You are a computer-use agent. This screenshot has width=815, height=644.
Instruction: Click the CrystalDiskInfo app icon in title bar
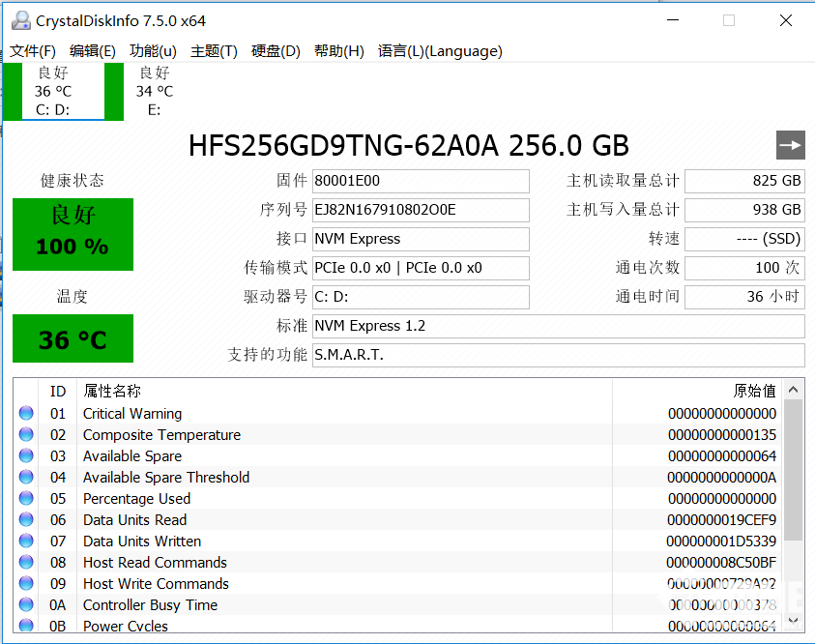click(20, 20)
